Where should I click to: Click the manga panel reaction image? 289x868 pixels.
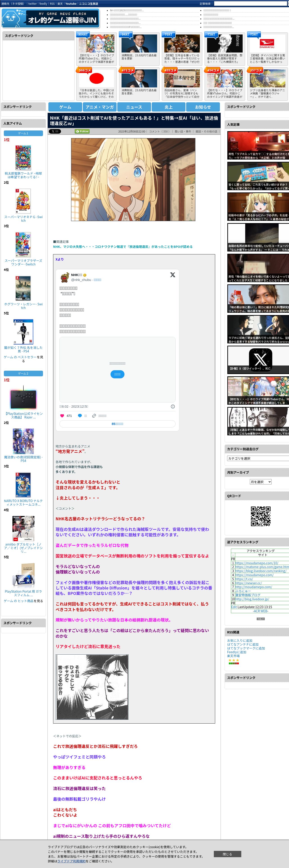pyautogui.click(x=92, y=687)
